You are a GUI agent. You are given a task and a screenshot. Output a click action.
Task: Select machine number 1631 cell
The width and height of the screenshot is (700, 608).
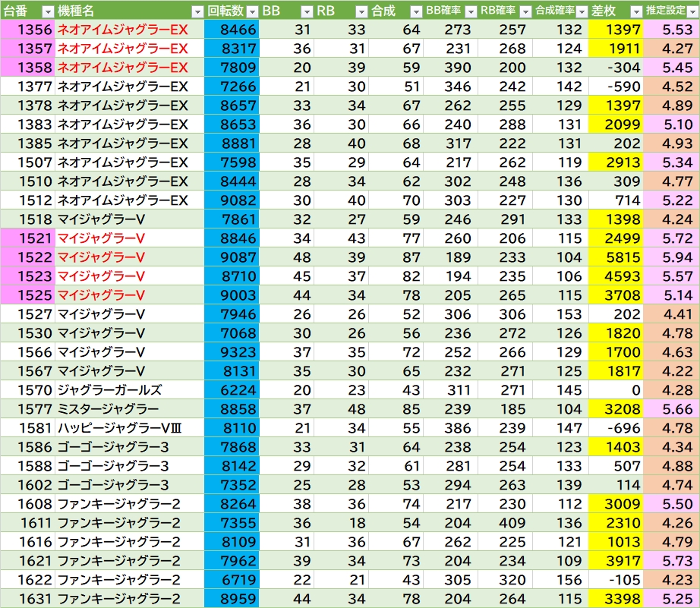28,599
